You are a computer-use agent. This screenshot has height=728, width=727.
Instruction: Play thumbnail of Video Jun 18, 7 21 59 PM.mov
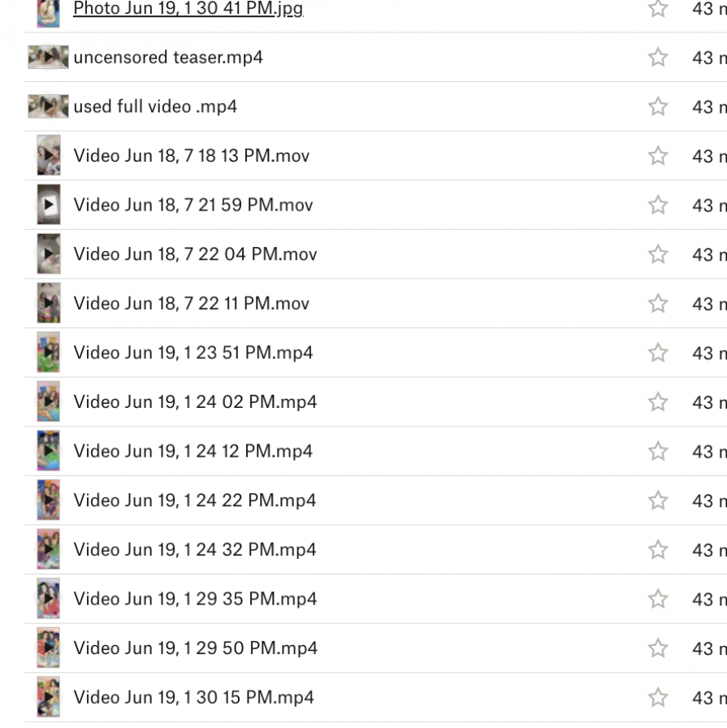(x=48, y=205)
